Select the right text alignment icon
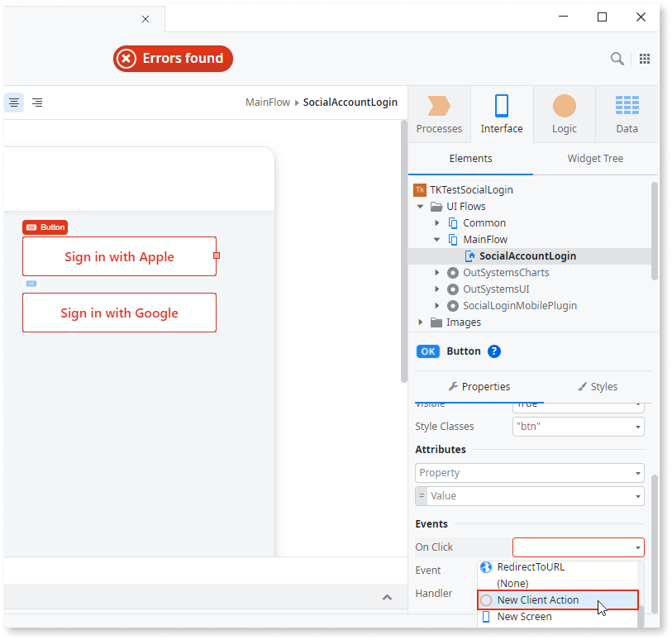 click(x=37, y=103)
